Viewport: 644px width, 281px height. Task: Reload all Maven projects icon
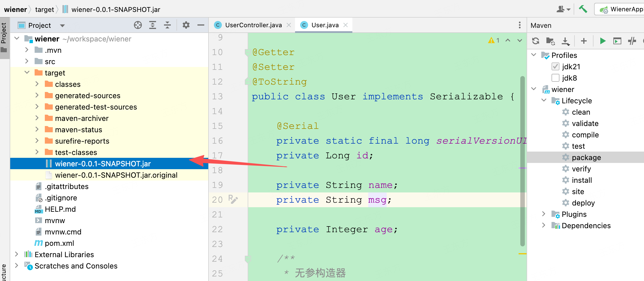click(x=536, y=41)
